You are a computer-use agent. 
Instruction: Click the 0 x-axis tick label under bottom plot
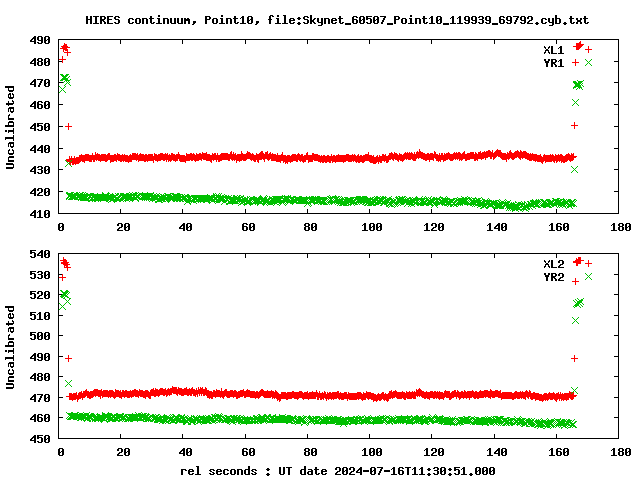tap(61, 452)
